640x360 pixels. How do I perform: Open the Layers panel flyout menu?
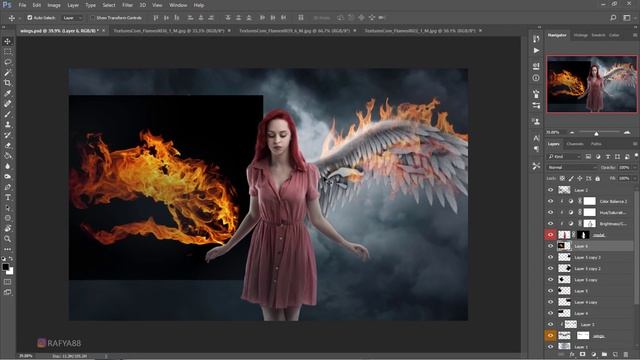pyautogui.click(x=635, y=144)
